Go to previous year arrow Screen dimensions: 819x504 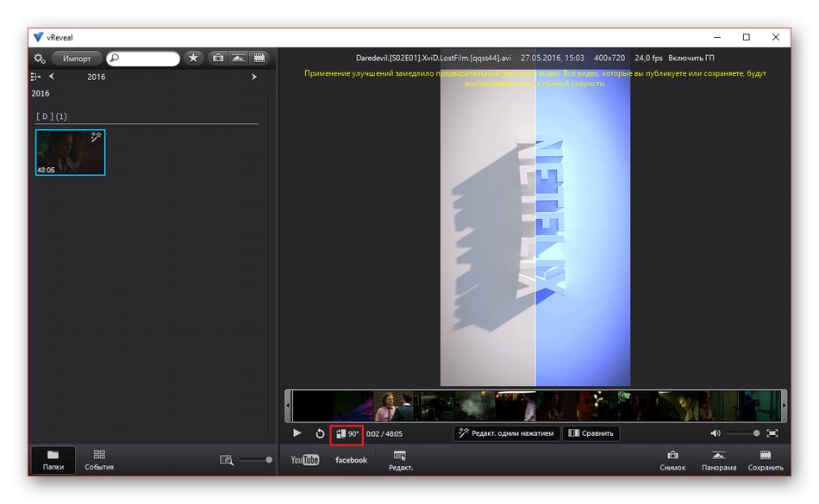click(x=51, y=76)
